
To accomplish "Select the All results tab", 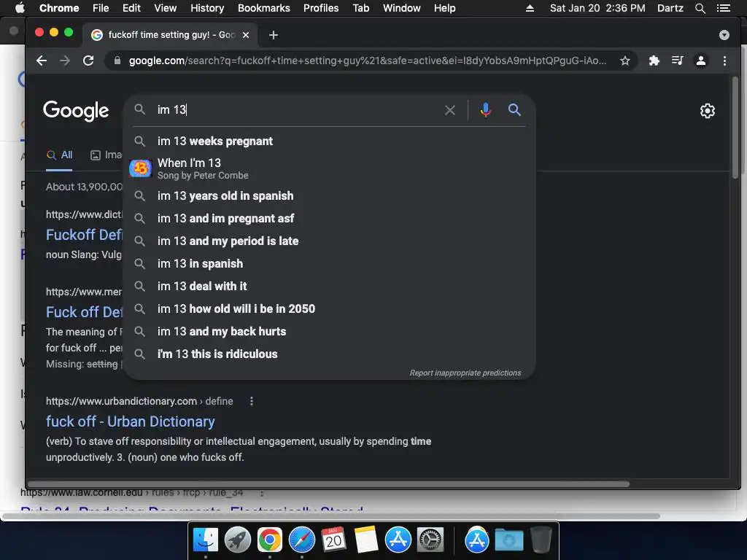I will pyautogui.click(x=60, y=155).
